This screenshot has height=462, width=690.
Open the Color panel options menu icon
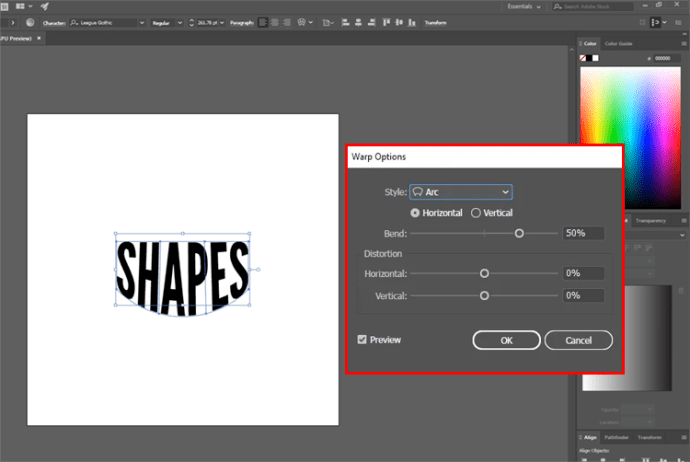[683, 44]
